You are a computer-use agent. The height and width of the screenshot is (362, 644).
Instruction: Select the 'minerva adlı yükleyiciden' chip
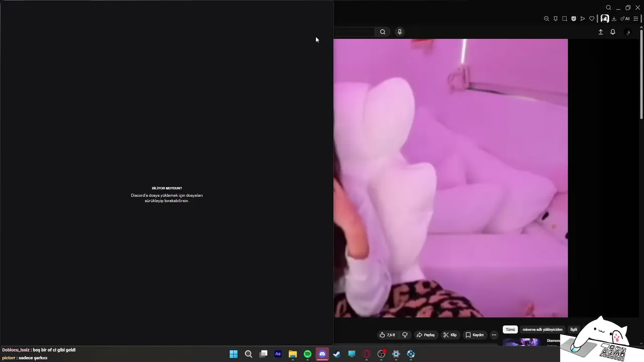tap(542, 329)
